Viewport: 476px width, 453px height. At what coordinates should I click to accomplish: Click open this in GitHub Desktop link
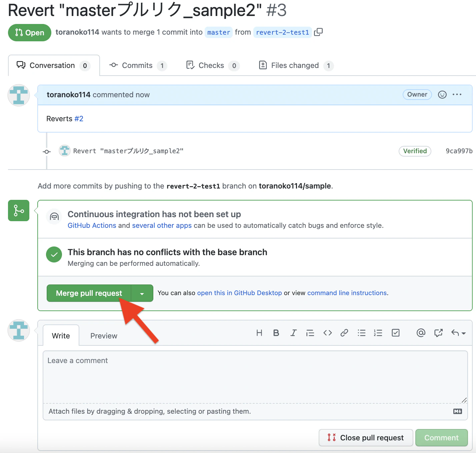[239, 293]
